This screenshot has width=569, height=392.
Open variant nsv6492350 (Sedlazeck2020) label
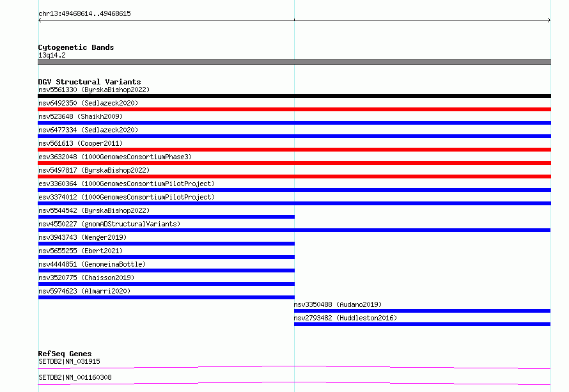coord(88,103)
